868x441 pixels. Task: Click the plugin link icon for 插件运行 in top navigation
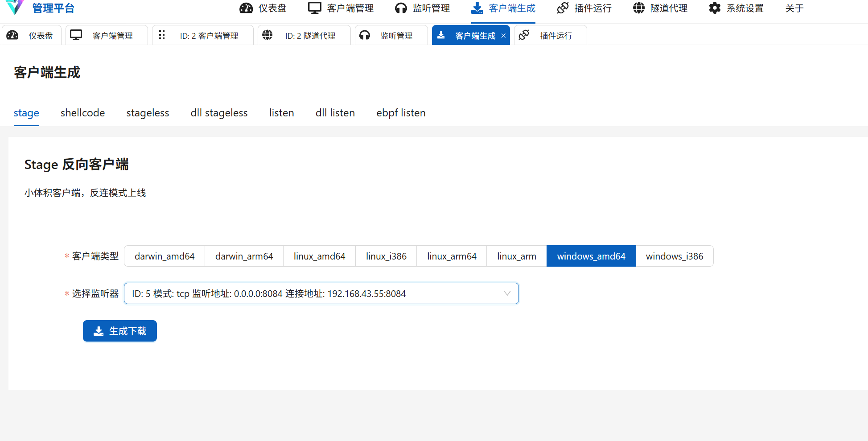(x=563, y=8)
